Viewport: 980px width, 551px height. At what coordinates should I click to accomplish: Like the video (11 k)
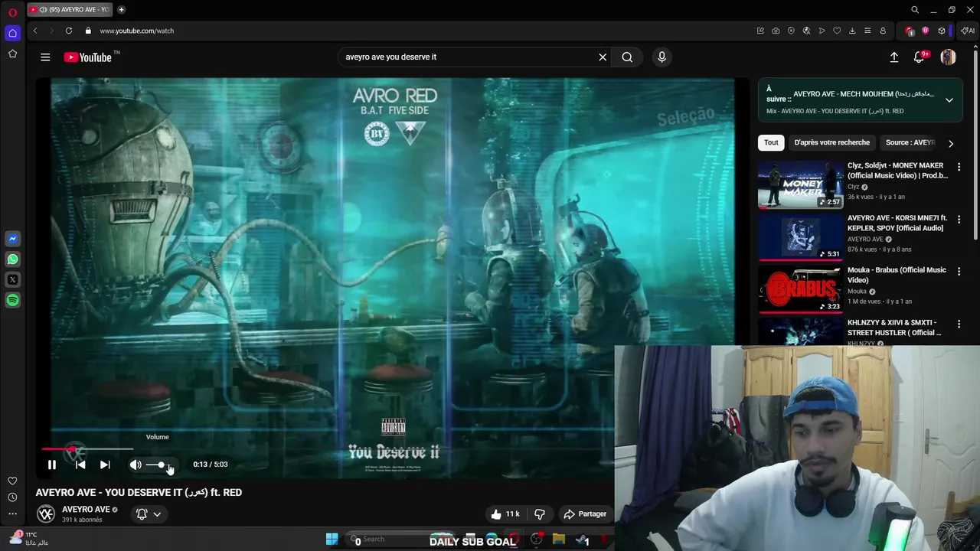click(505, 514)
